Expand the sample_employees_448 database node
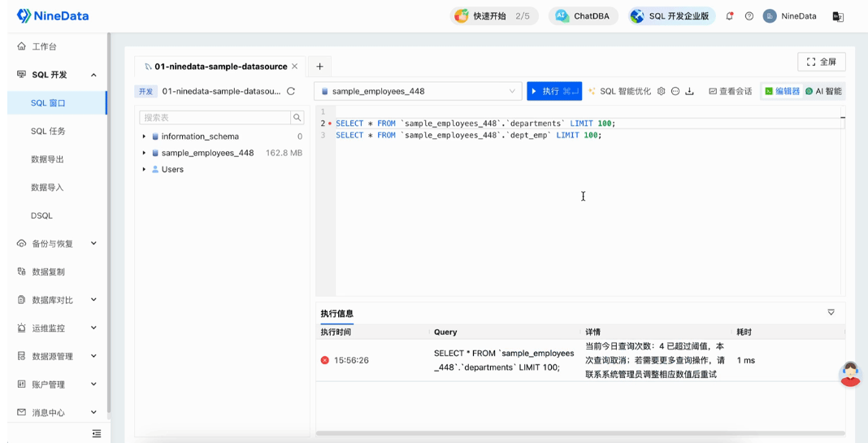Viewport: 868px width, 443px height. click(x=144, y=153)
